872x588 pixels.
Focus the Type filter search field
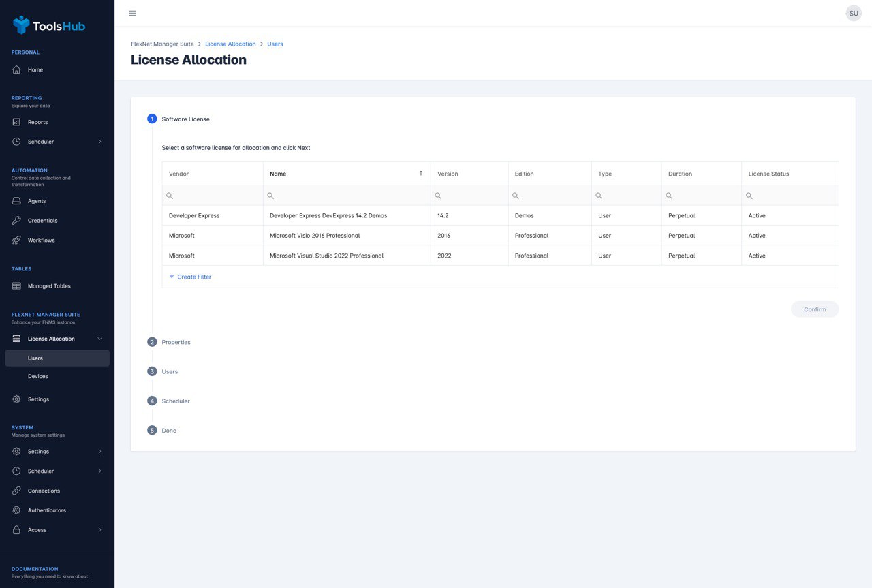click(x=627, y=196)
